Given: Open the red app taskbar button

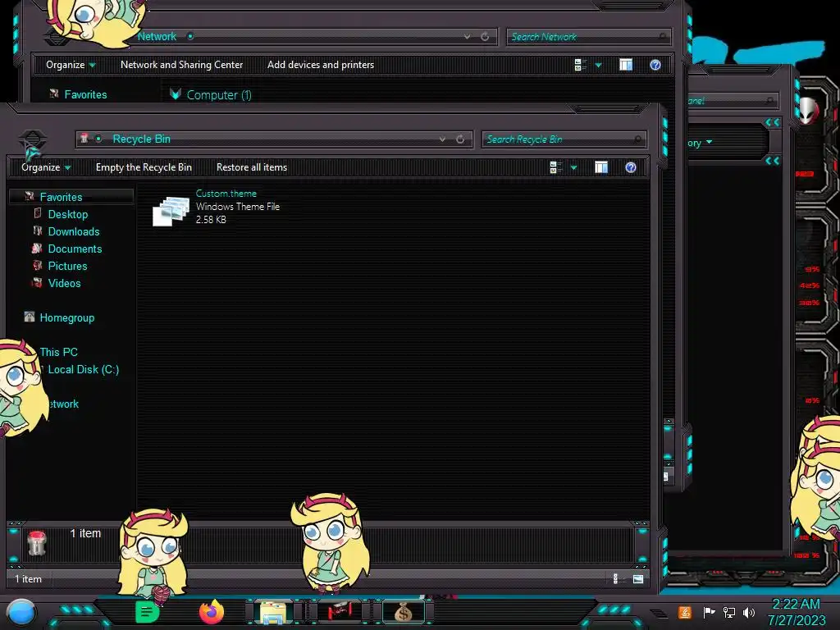Looking at the screenshot, I should coord(340,611).
